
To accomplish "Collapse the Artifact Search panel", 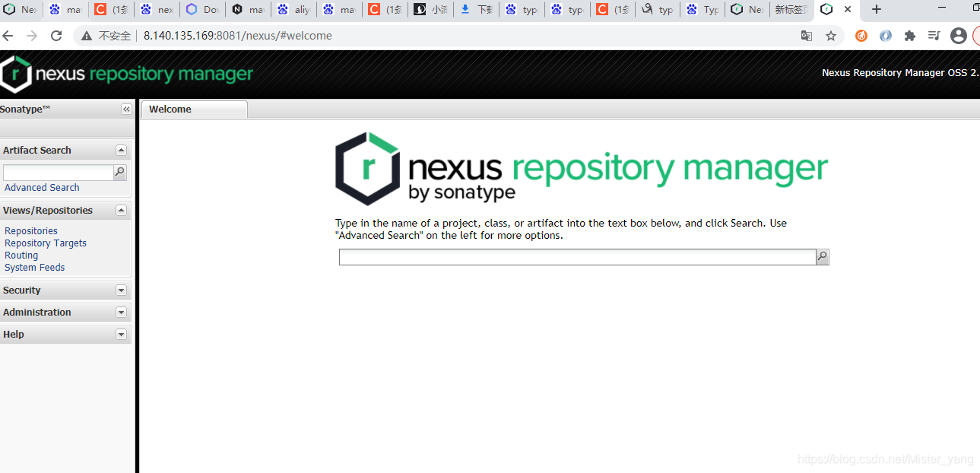I will pyautogui.click(x=121, y=151).
